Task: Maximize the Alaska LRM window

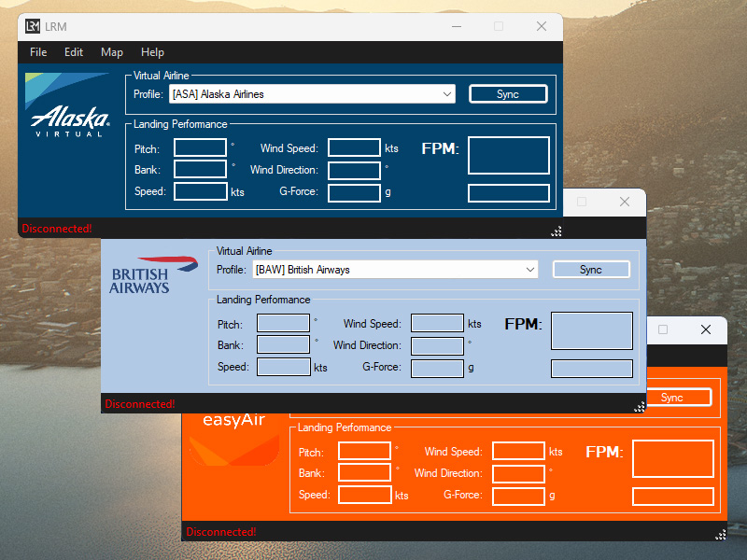Action: click(499, 26)
